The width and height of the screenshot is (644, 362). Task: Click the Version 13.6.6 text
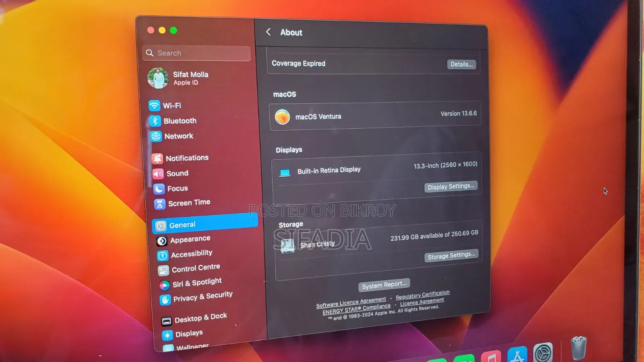click(x=458, y=113)
